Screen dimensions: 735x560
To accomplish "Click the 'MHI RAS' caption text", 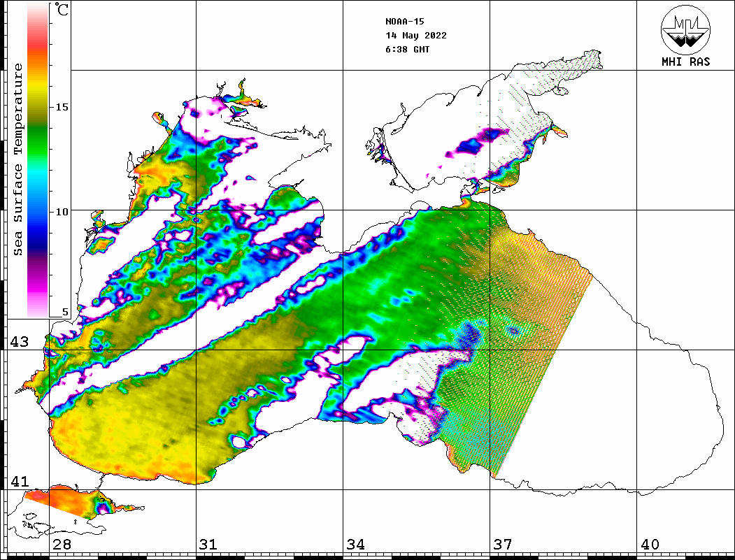I will pyautogui.click(x=685, y=62).
